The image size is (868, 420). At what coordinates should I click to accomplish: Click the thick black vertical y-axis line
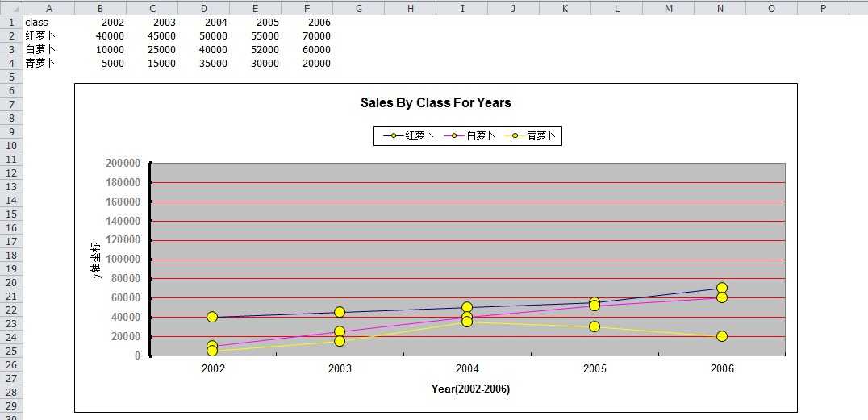tap(150, 260)
